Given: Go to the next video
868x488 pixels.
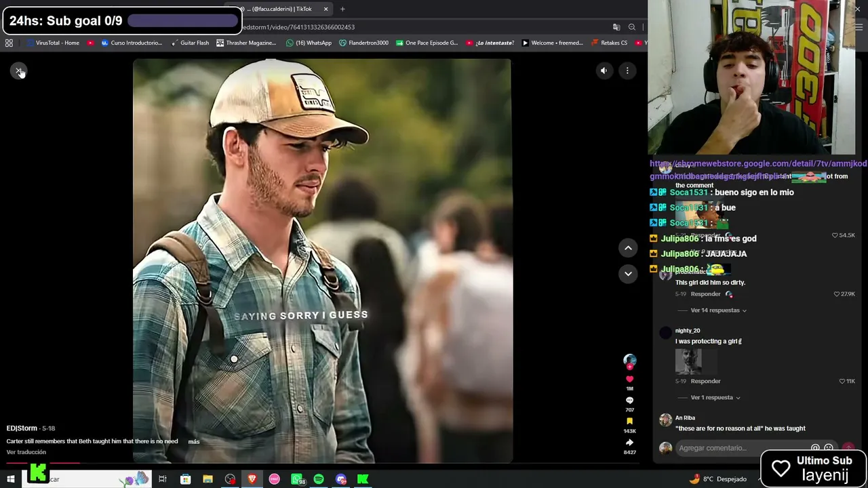Looking at the screenshot, I should (628, 273).
